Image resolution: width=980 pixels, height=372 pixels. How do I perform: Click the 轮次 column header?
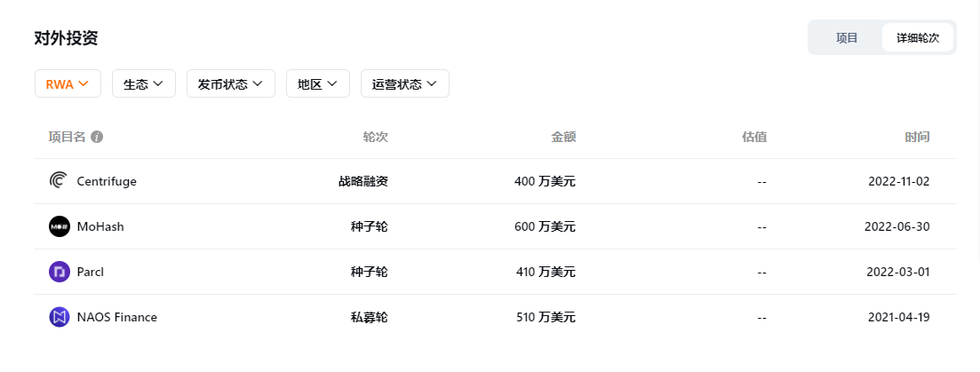coord(375,137)
